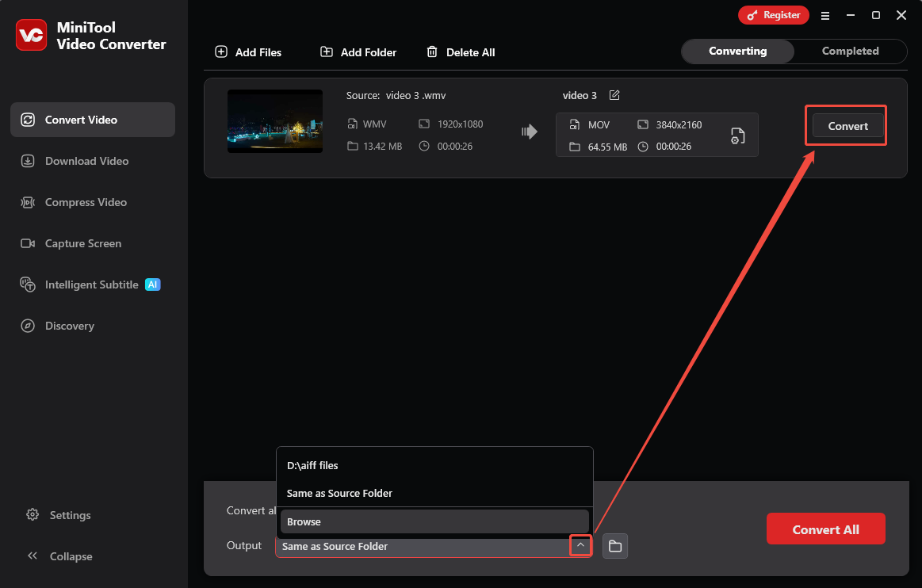Click the Register button
This screenshot has height=588, width=922.
click(x=774, y=14)
